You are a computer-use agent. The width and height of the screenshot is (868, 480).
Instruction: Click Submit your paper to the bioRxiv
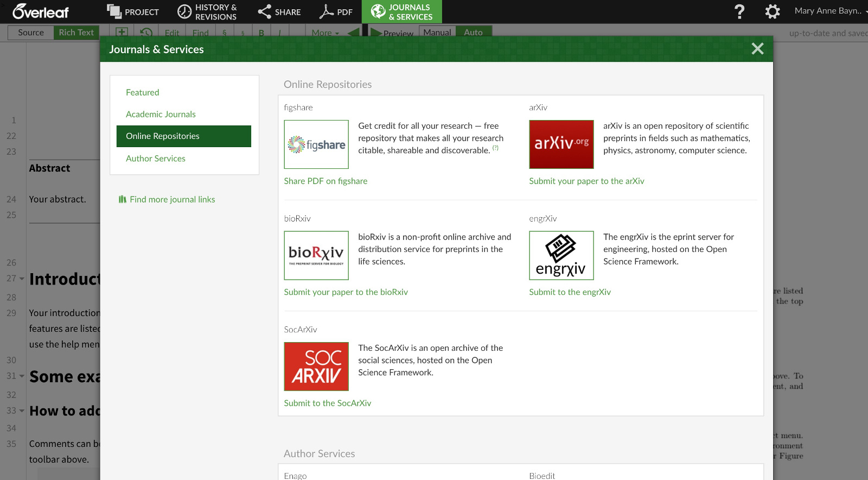[346, 292]
